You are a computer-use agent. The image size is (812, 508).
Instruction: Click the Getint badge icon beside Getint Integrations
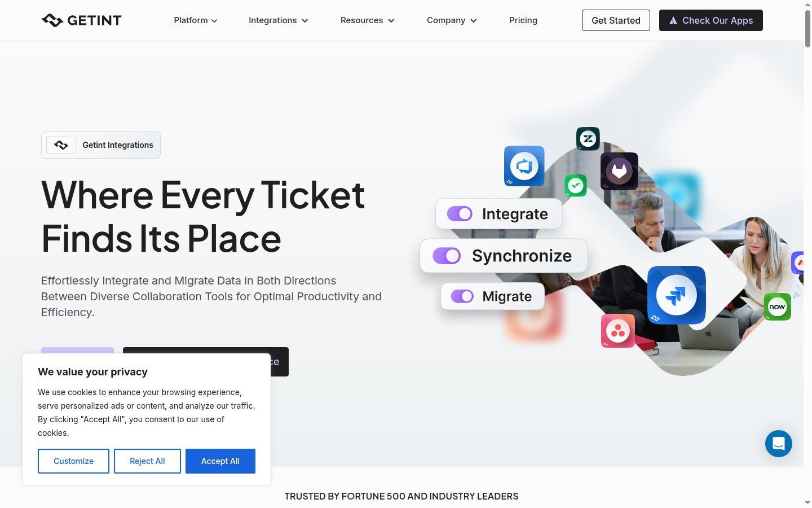coord(61,145)
